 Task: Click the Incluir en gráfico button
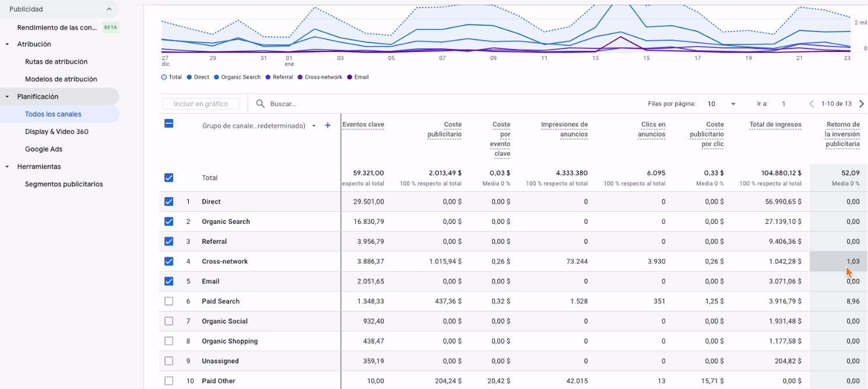(x=201, y=104)
